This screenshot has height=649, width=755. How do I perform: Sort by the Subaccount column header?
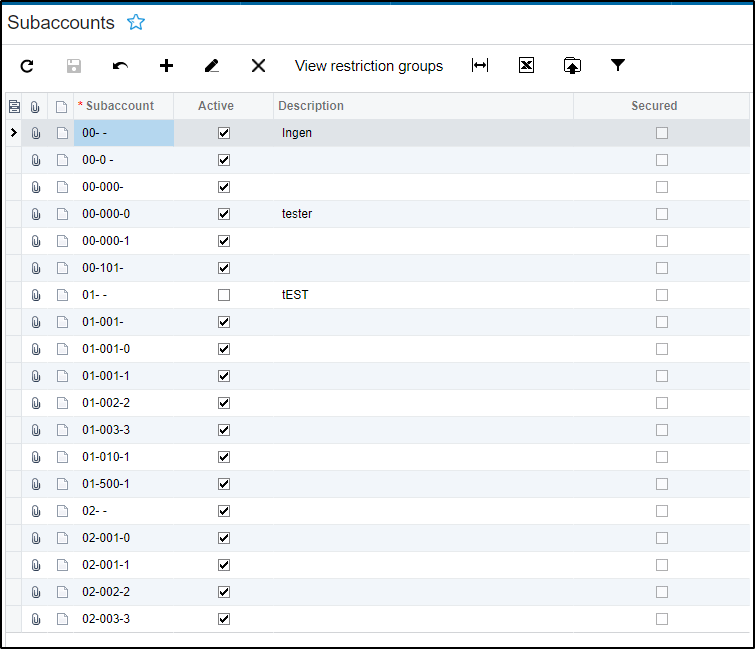point(124,106)
